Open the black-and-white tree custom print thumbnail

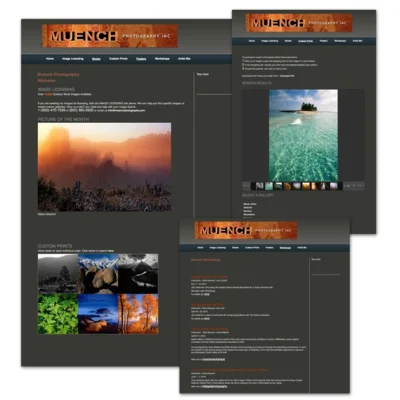(58, 274)
